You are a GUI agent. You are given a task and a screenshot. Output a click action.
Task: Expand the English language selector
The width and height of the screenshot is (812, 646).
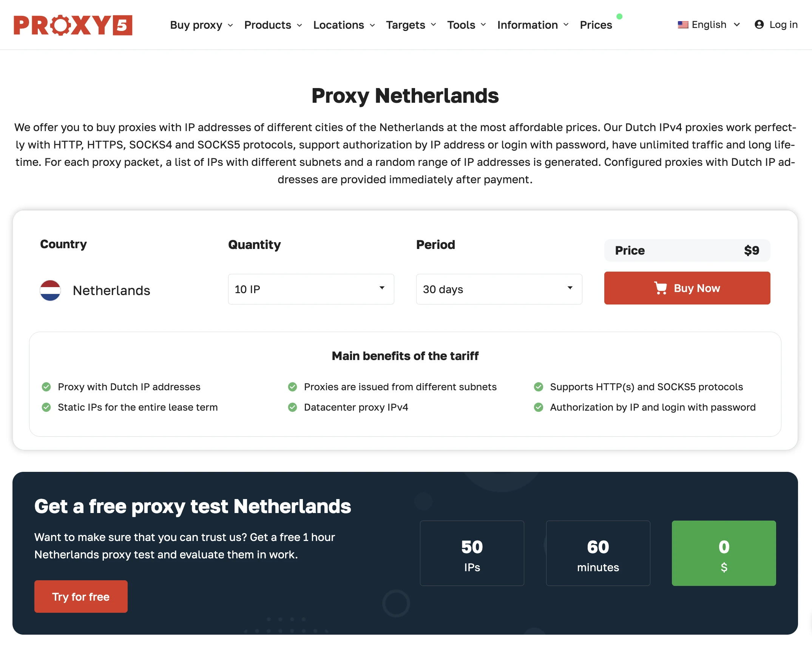(x=709, y=25)
